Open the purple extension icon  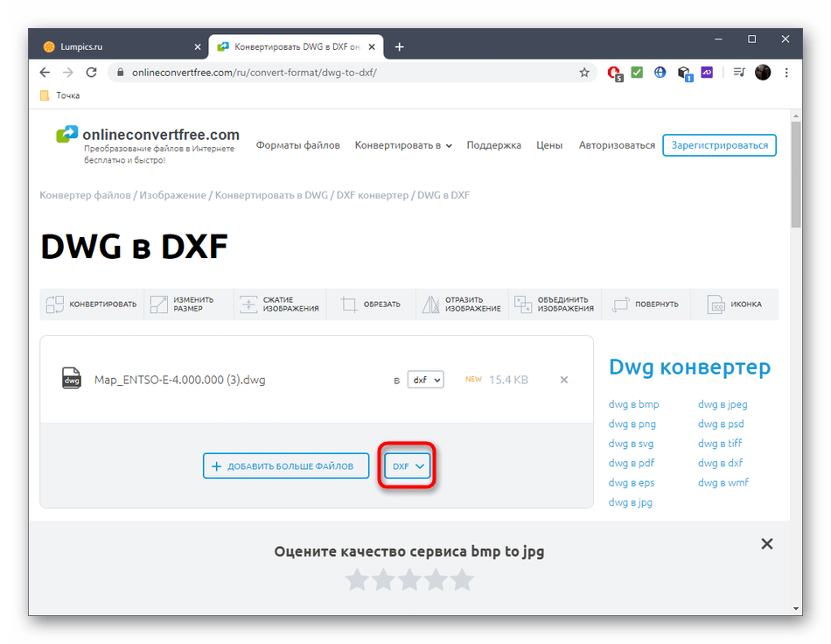tap(707, 72)
